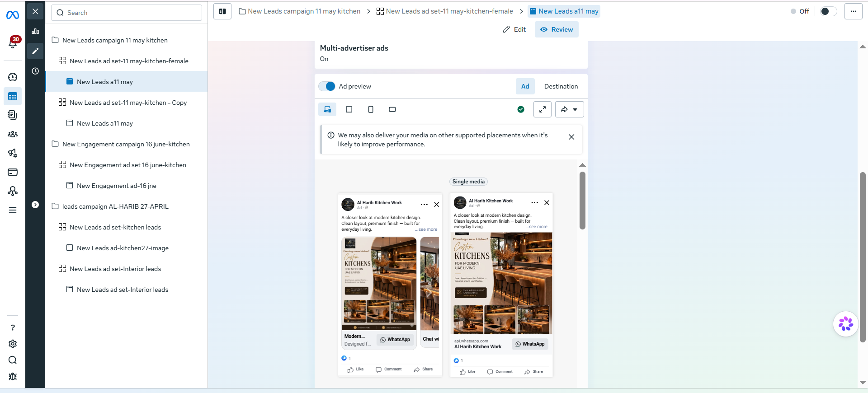
Task: Open the Help question mark icon
Action: 13,327
